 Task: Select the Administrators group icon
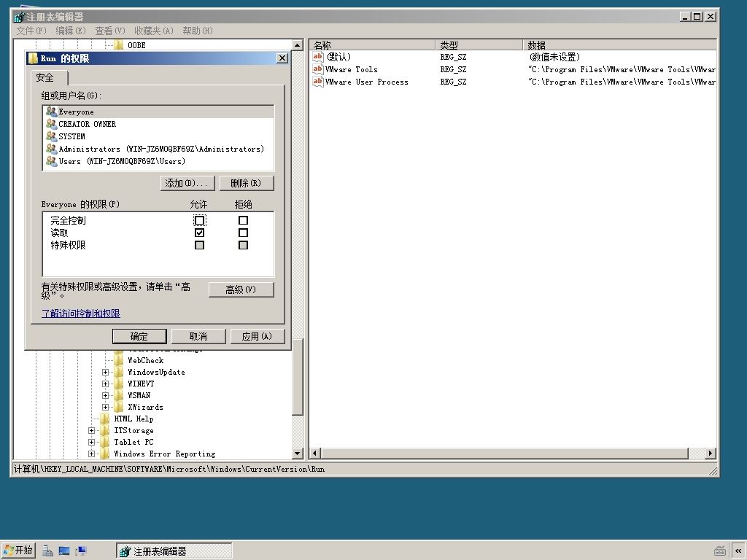[51, 149]
